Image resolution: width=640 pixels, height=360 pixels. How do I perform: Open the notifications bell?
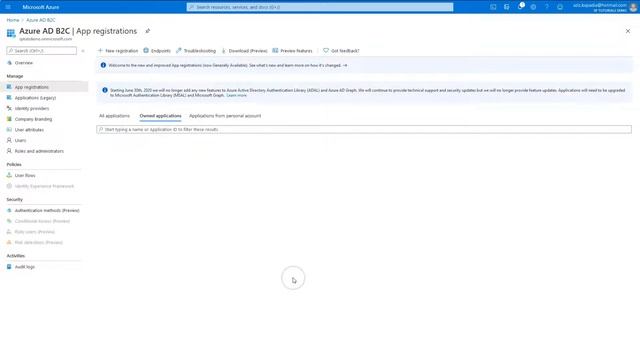tap(520, 7)
